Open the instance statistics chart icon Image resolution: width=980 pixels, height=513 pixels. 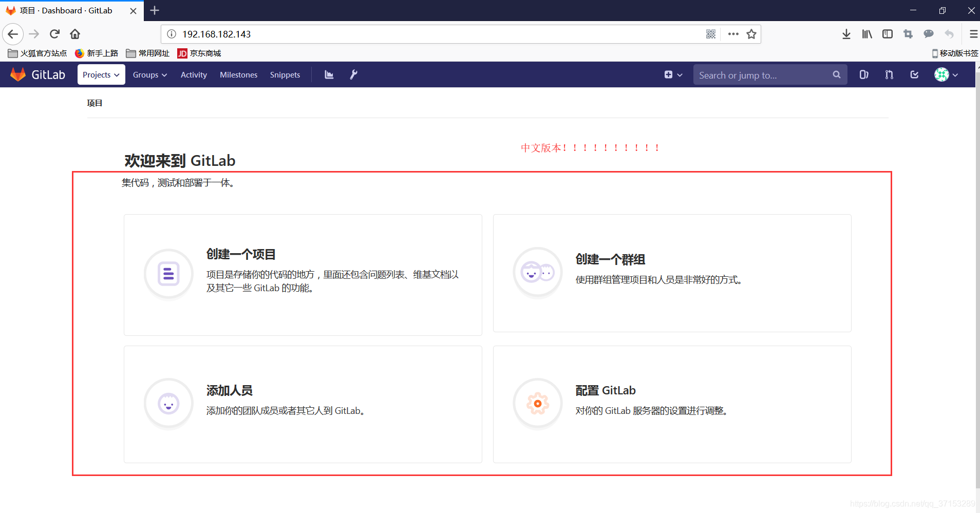pos(329,74)
